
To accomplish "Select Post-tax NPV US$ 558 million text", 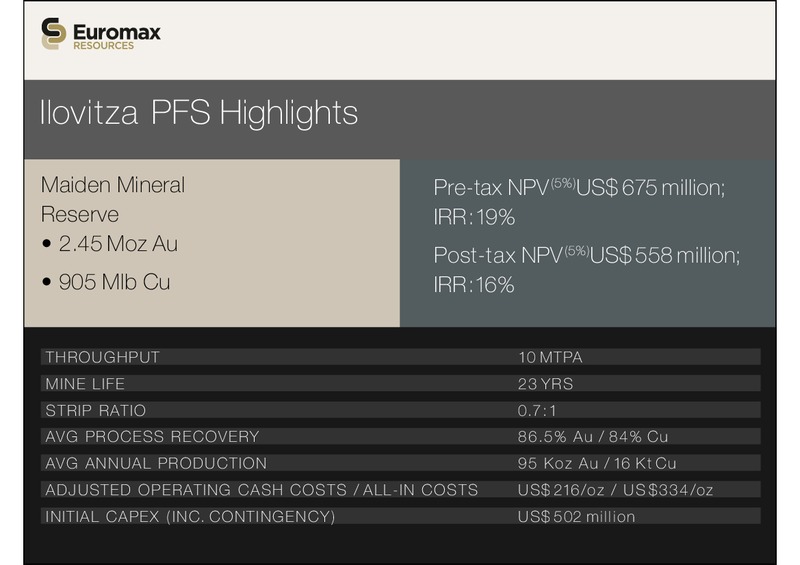I will click(587, 255).
